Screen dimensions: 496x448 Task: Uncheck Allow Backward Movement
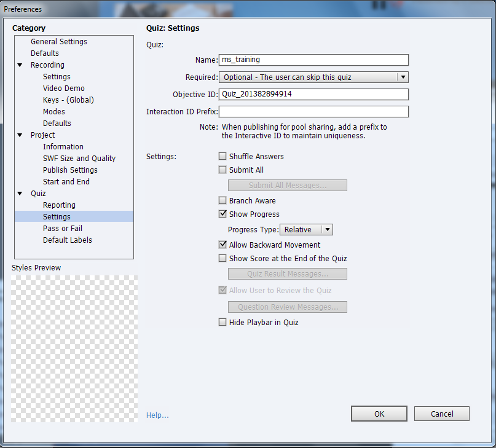coord(222,245)
